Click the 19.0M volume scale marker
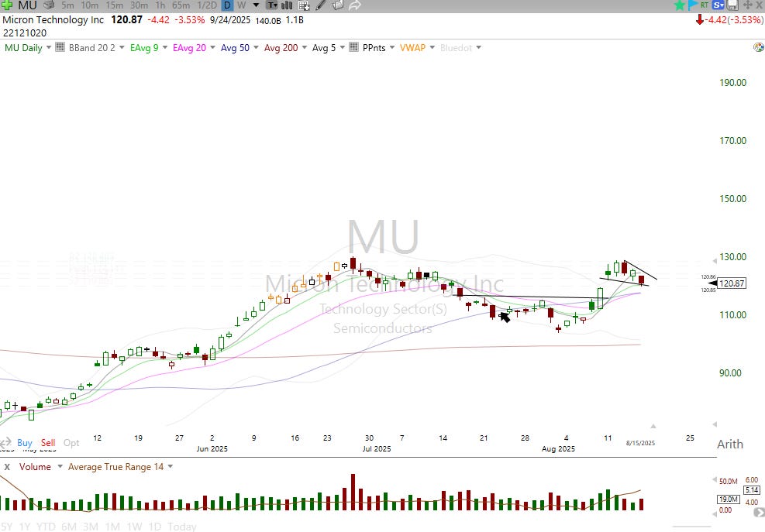Screen dimensions: 765x532 728,499
